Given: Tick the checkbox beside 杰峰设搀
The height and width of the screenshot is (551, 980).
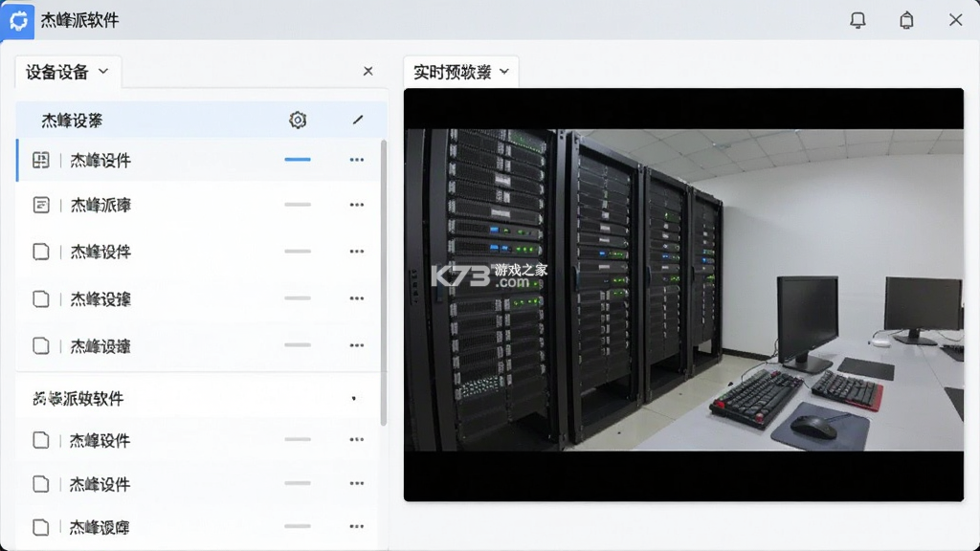Looking at the screenshot, I should [x=40, y=298].
